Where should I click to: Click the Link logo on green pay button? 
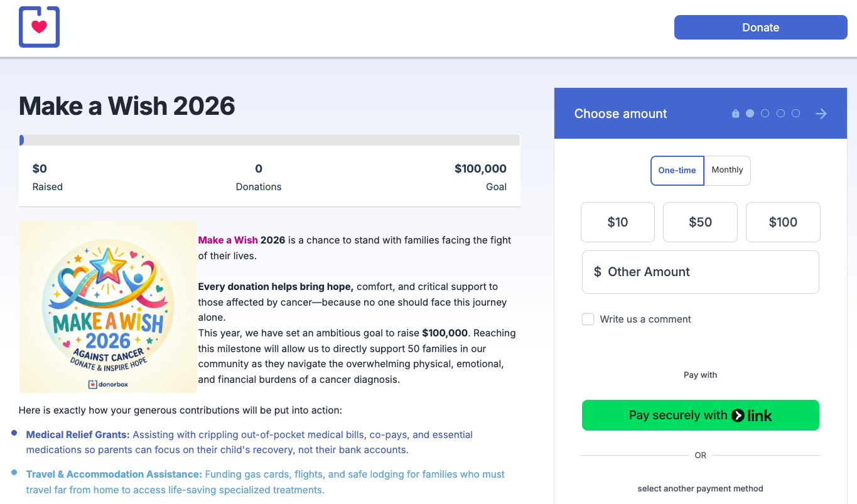tap(752, 416)
